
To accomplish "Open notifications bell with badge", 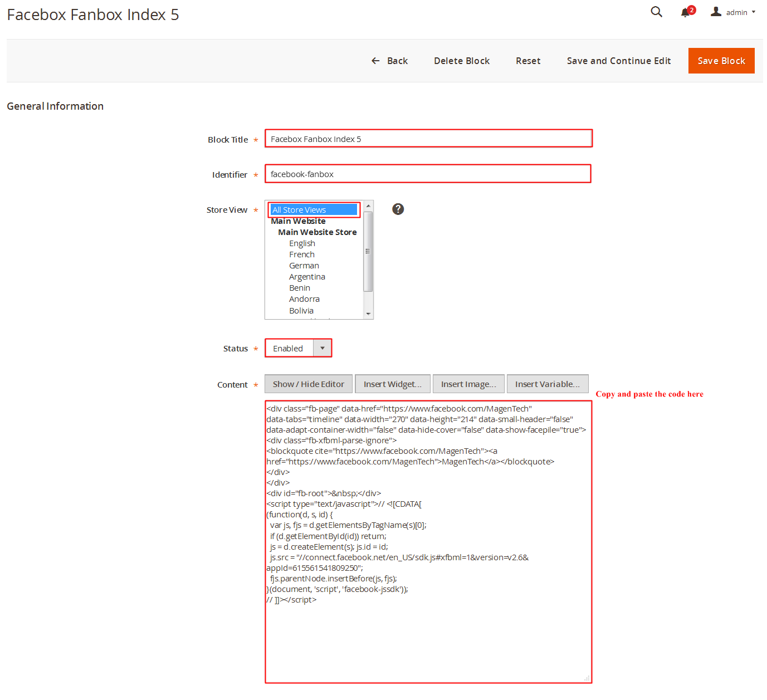I will [x=687, y=12].
